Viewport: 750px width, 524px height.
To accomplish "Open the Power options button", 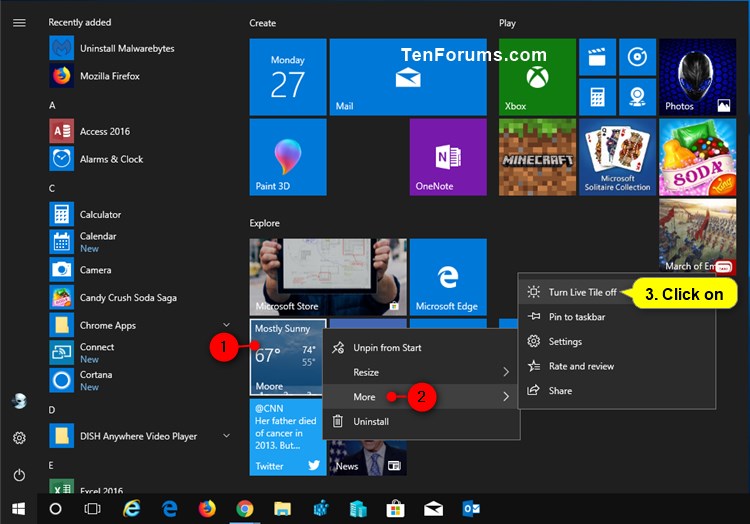I will click(x=19, y=475).
